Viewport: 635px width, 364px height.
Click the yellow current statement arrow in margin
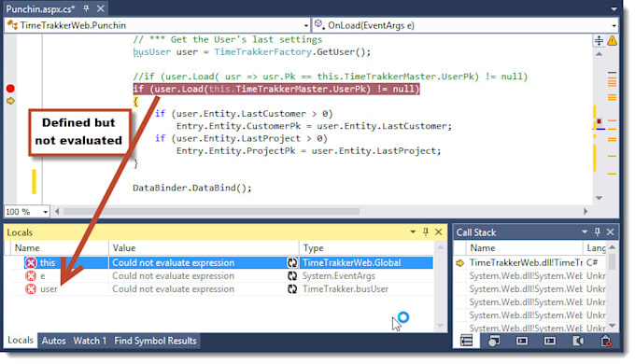coord(10,101)
